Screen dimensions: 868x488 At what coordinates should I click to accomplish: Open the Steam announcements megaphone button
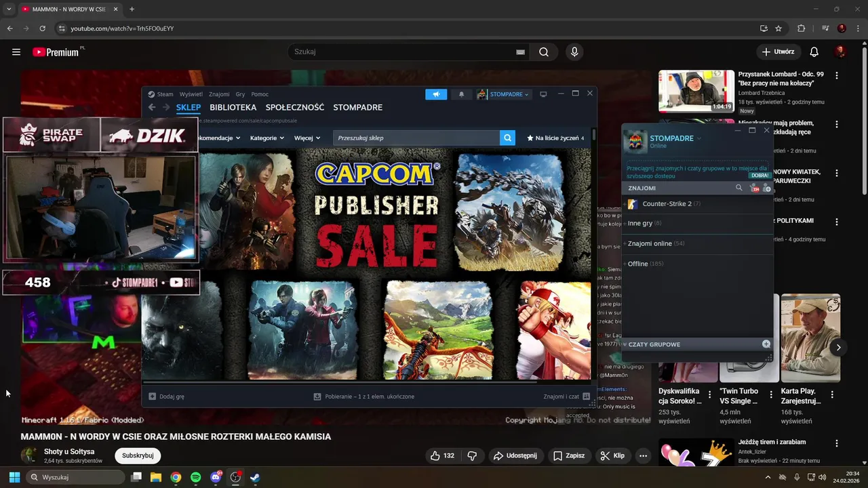(x=436, y=94)
